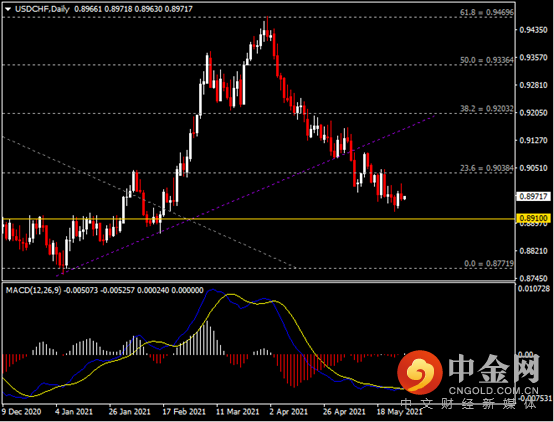Click the MACD(12,26,9) indicator label

click(x=34, y=290)
